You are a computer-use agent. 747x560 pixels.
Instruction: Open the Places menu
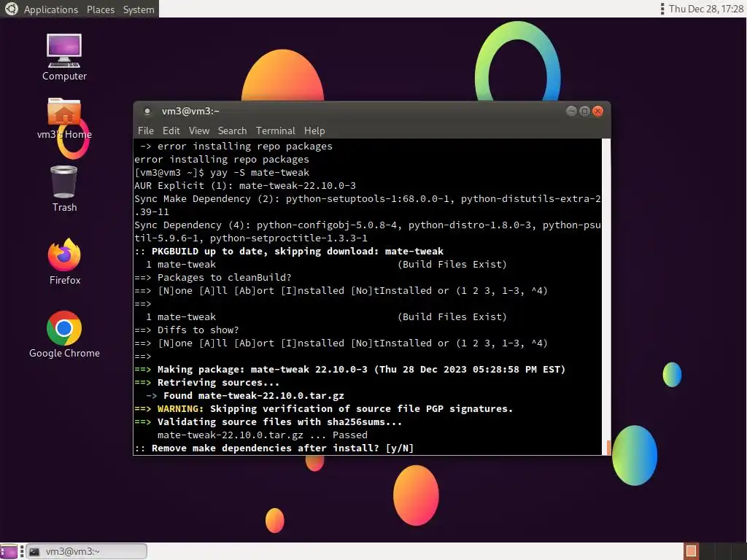point(101,9)
